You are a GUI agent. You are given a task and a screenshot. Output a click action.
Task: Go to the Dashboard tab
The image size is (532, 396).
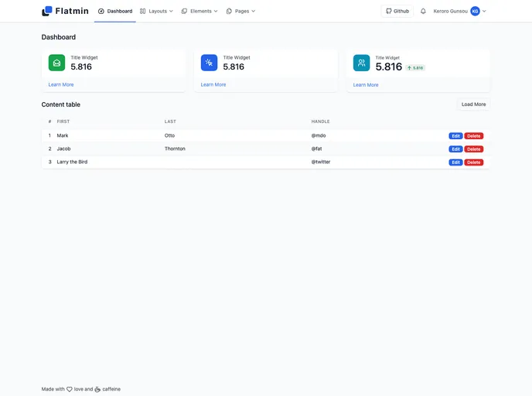click(115, 11)
